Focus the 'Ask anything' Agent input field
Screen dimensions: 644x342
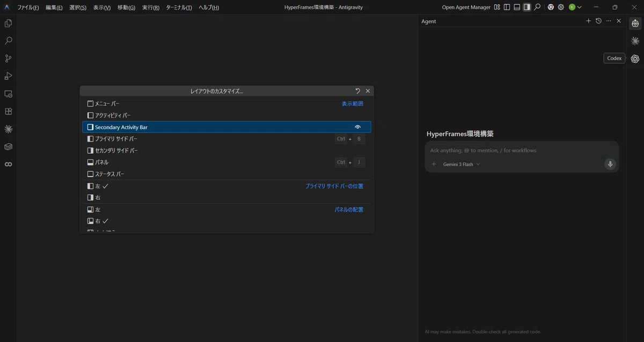(x=522, y=151)
